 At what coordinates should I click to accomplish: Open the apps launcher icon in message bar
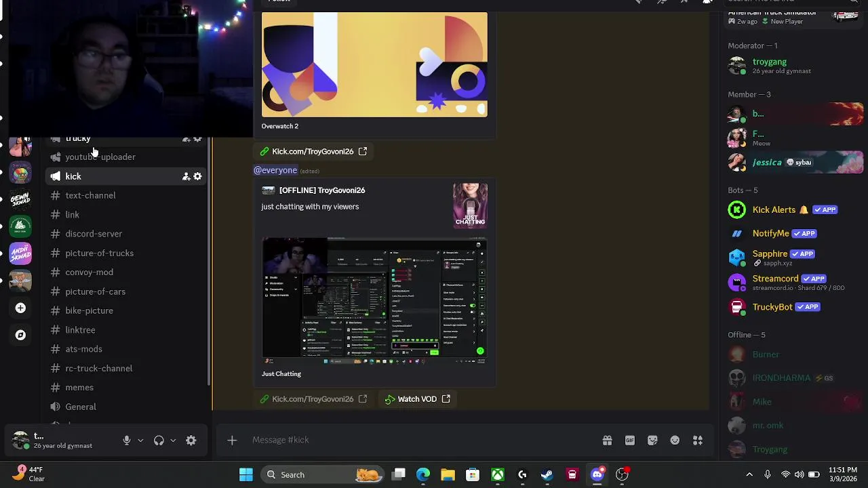coord(698,441)
